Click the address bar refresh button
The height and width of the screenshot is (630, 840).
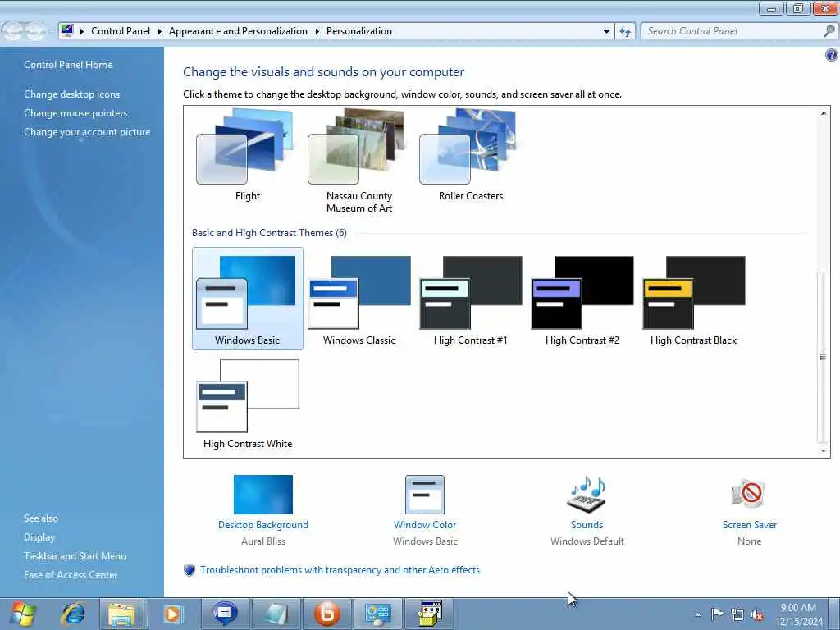pyautogui.click(x=624, y=32)
